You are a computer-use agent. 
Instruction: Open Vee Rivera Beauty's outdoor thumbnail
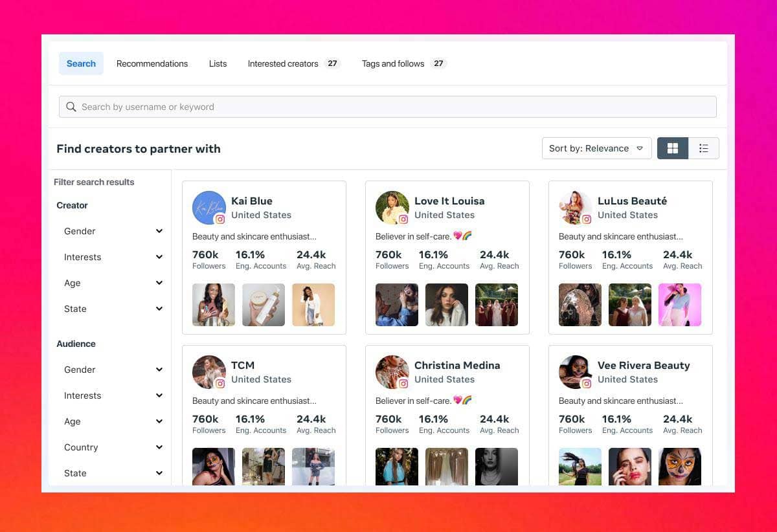click(580, 467)
